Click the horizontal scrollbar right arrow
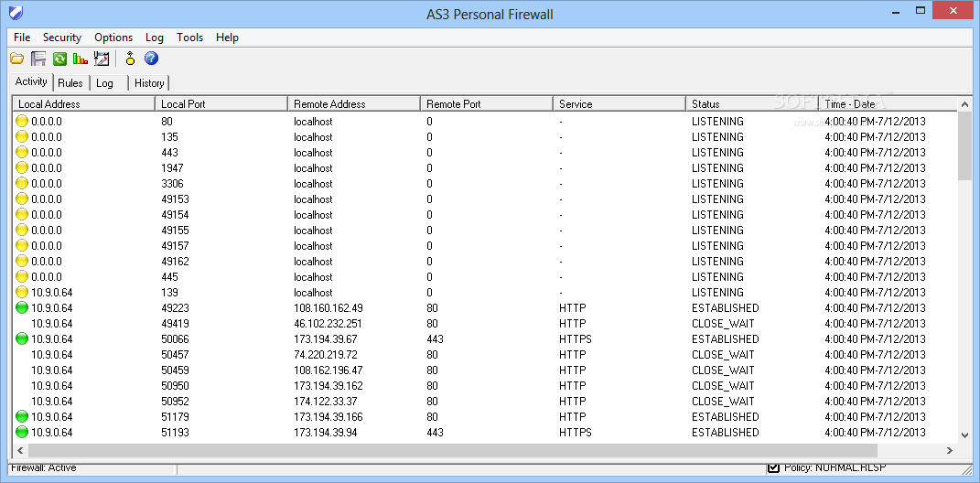The image size is (980, 483). point(951,450)
